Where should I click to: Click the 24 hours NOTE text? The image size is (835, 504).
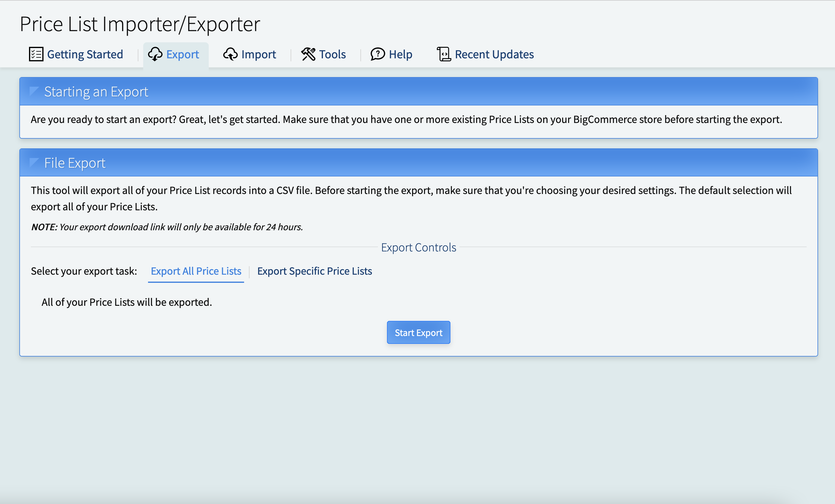[x=167, y=227]
